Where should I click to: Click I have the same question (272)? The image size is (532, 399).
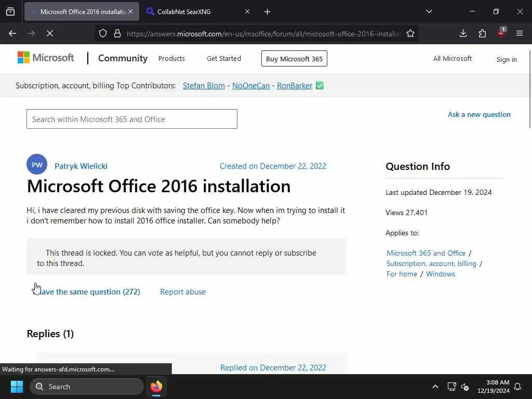87,292
